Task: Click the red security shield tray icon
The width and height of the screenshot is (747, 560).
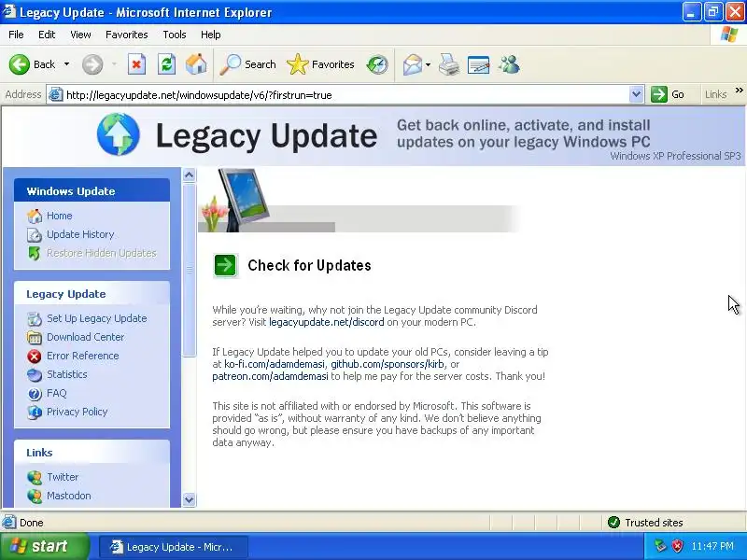Action: [677, 546]
